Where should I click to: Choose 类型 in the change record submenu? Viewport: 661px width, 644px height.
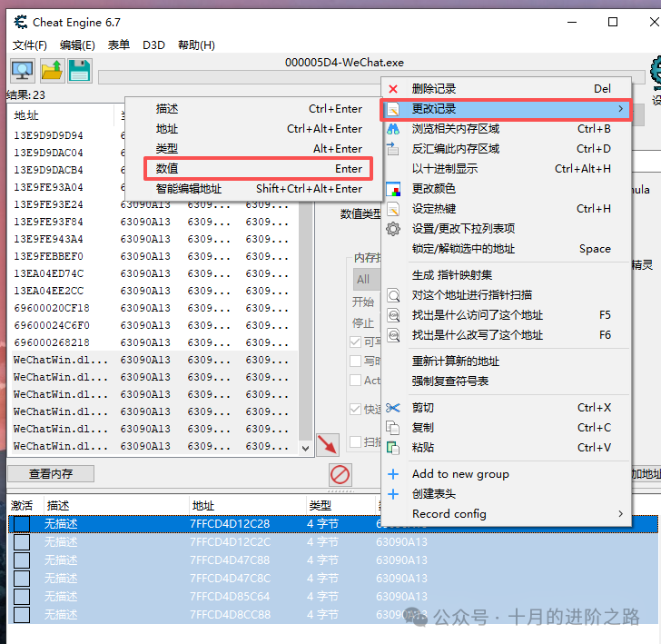(254, 148)
